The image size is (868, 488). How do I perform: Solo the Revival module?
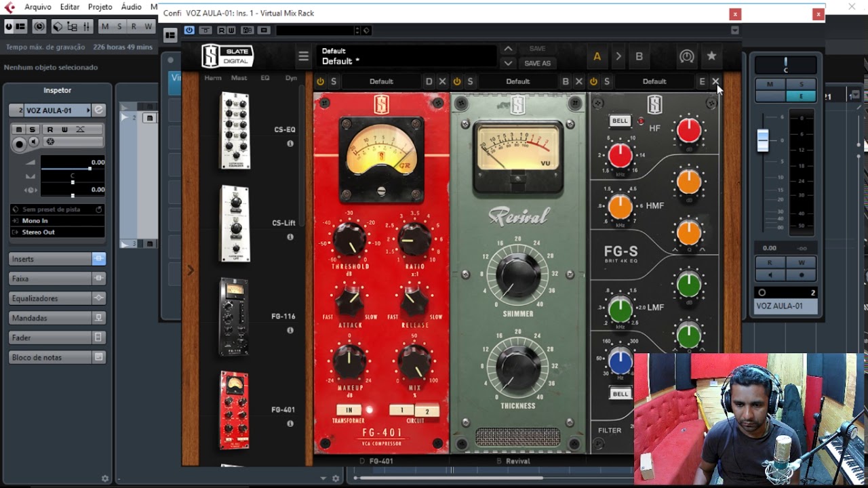470,81
